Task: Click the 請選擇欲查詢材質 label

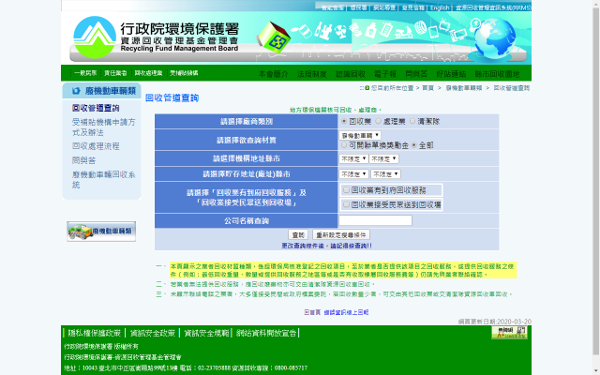Action: (x=246, y=140)
